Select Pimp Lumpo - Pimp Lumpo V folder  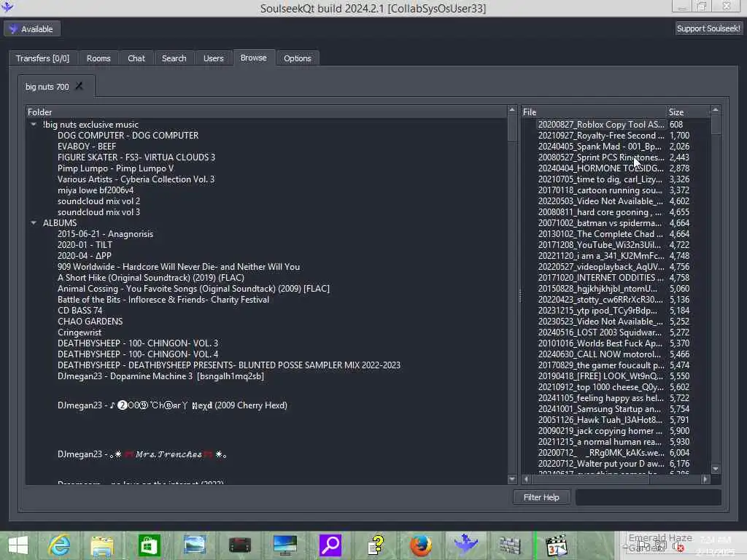[116, 168]
